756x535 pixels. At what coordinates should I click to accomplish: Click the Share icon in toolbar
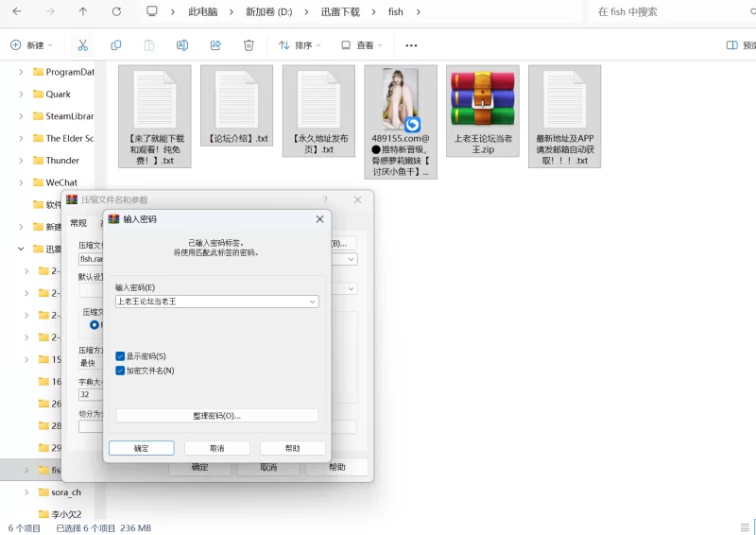(x=215, y=45)
